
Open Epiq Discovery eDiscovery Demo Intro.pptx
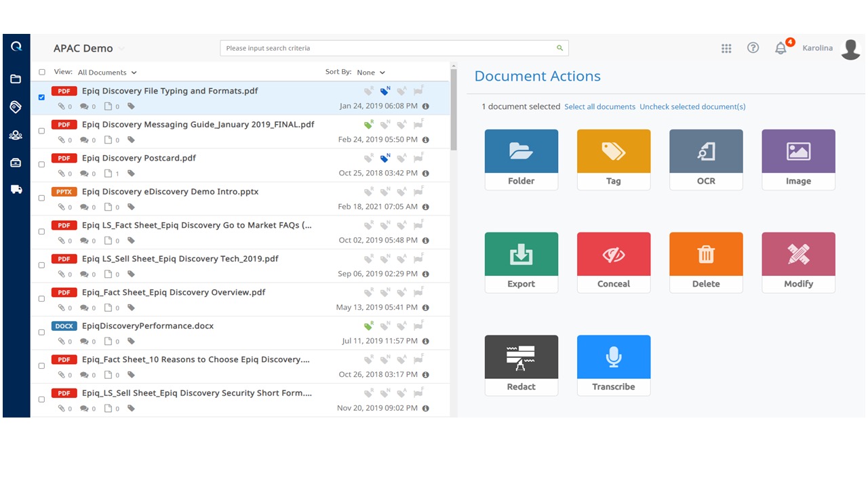pyautogui.click(x=170, y=191)
